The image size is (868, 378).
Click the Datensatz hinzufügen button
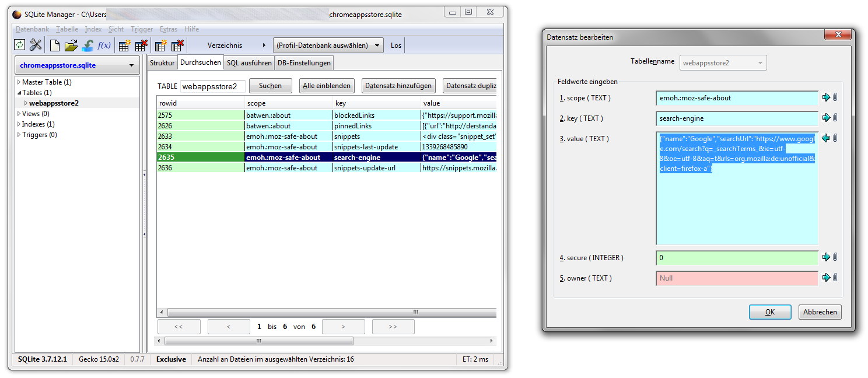point(398,86)
